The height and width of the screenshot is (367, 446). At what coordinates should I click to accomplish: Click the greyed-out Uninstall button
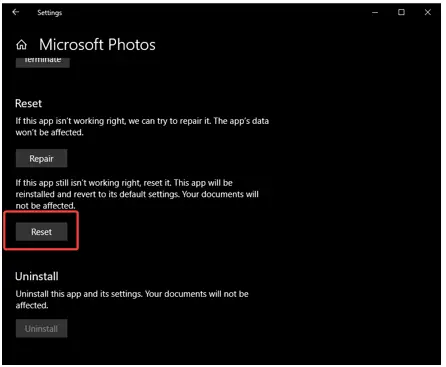tap(41, 329)
